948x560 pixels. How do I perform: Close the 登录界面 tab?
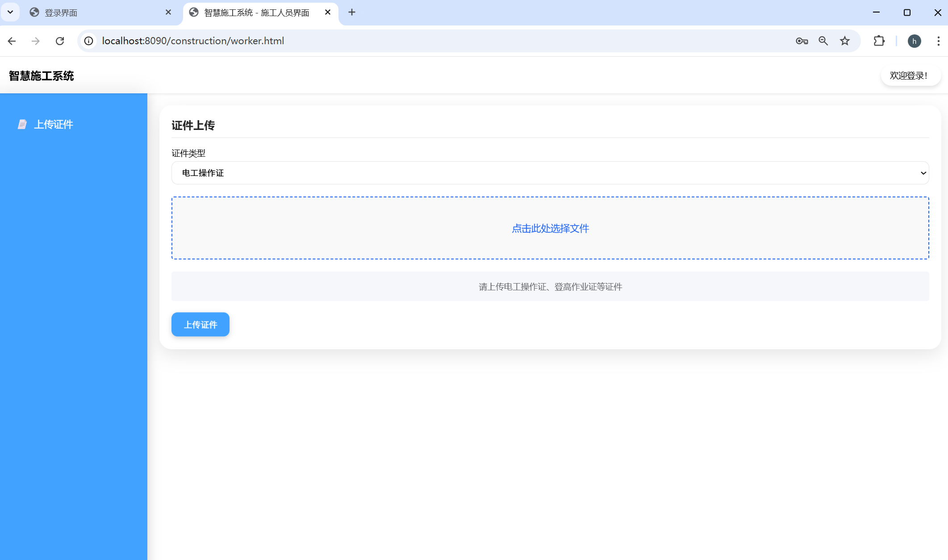tap(168, 12)
